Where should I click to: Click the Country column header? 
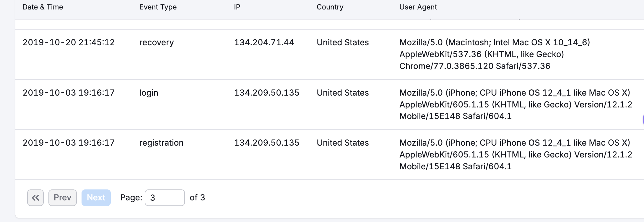coord(330,7)
